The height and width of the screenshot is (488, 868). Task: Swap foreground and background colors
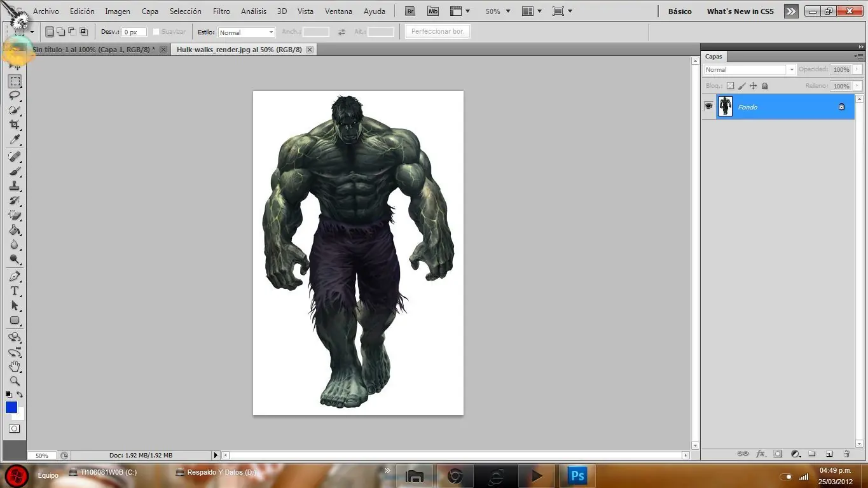[x=20, y=394]
